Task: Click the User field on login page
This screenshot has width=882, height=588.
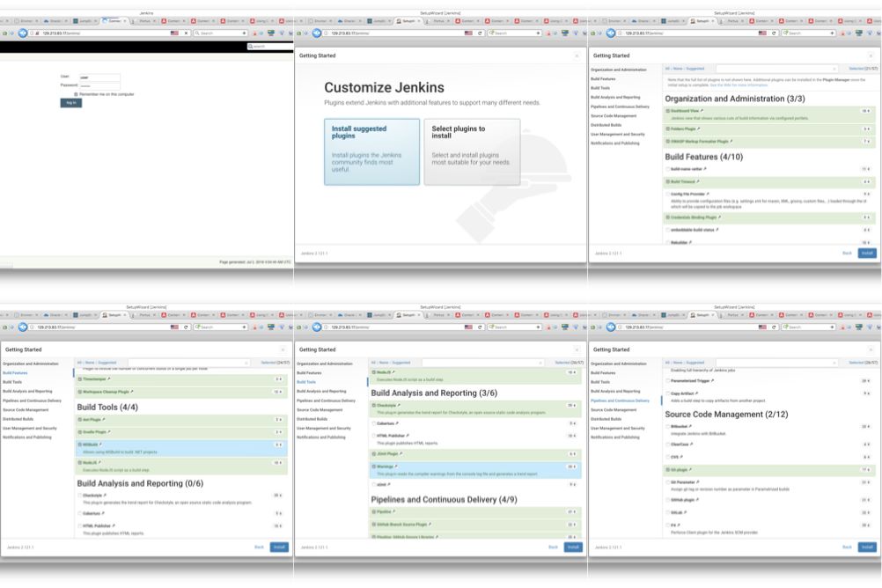Action: tap(99, 77)
